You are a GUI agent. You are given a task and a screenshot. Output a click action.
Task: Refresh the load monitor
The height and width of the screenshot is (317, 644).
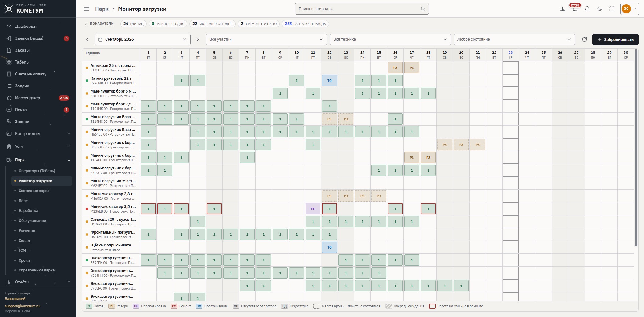click(x=585, y=39)
